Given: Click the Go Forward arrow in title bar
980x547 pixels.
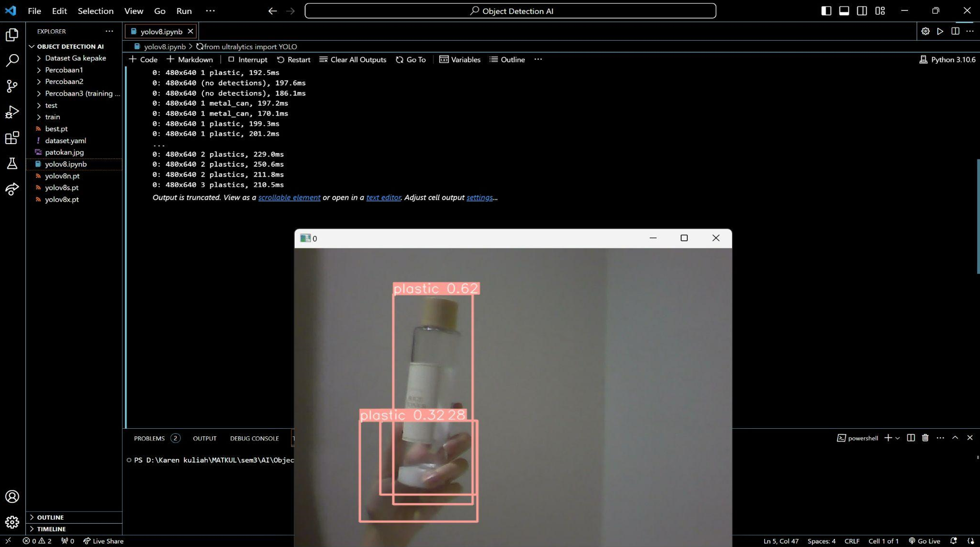Looking at the screenshot, I should click(291, 10).
